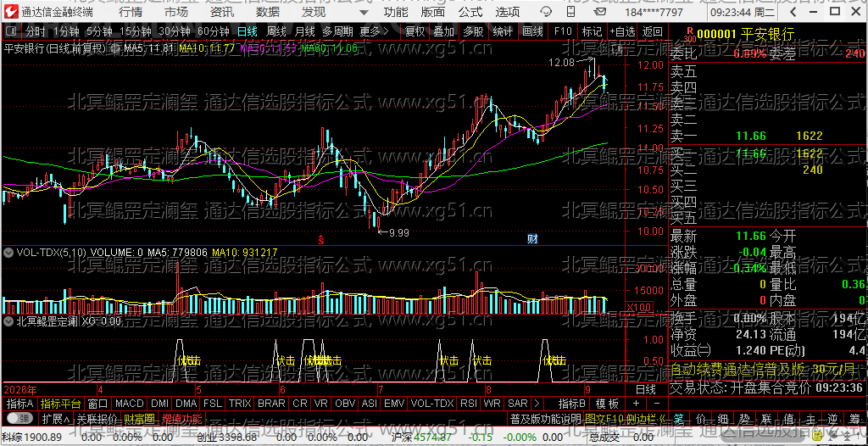Click the 统计 statistics button
The image size is (868, 446).
coord(503,31)
